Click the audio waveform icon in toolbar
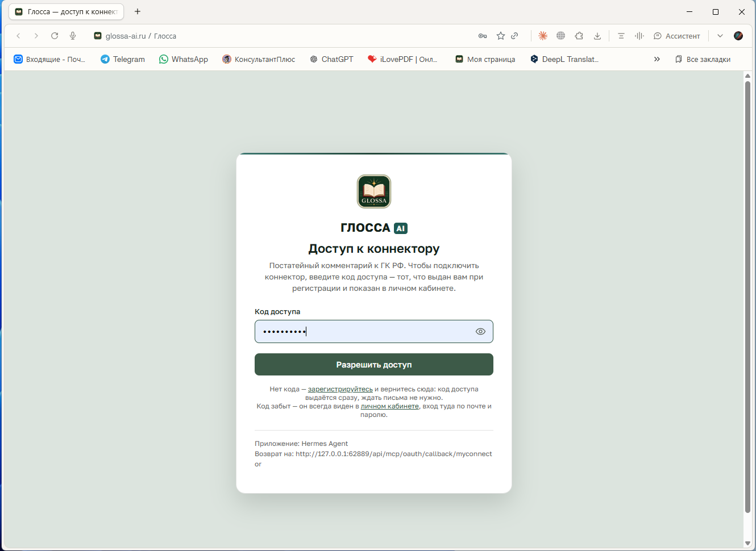The image size is (756, 551). (x=639, y=36)
